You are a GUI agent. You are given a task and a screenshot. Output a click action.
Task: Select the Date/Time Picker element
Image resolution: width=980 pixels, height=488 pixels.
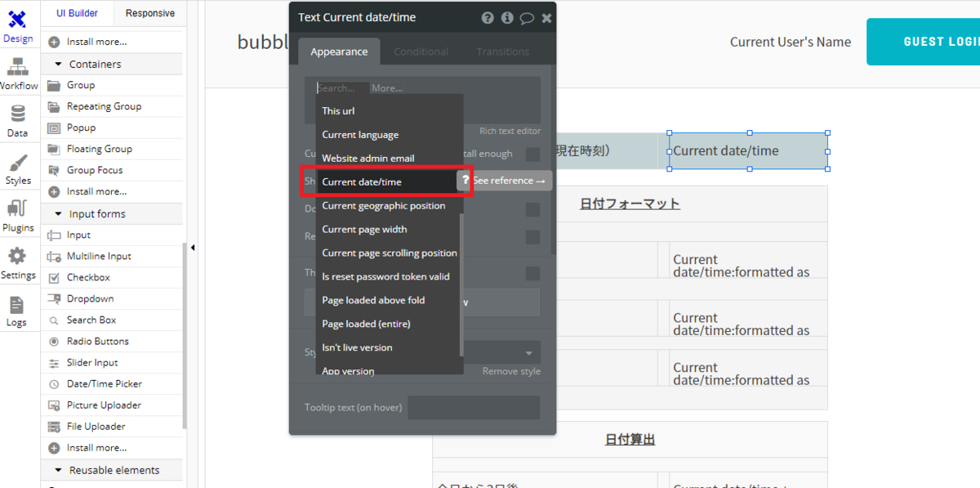(113, 383)
